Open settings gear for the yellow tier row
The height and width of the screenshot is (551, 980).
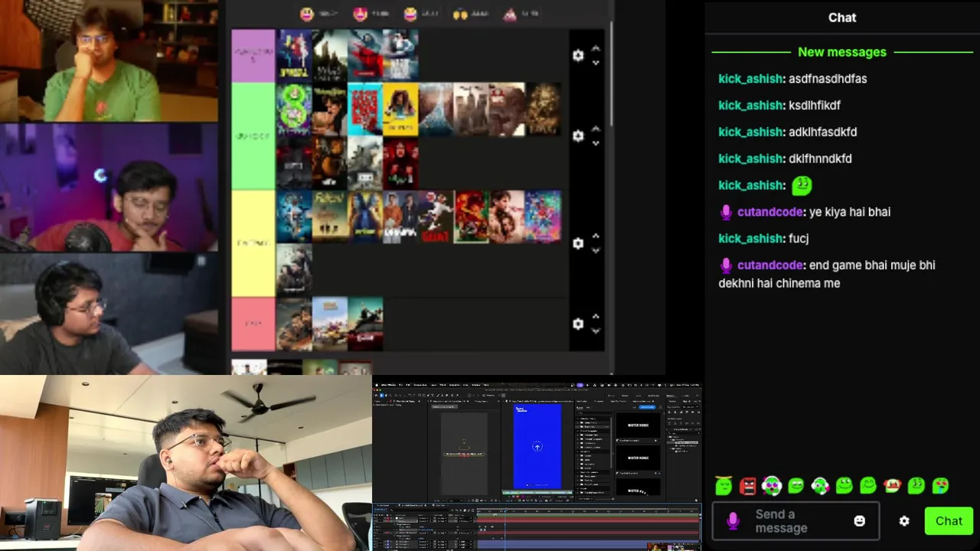pos(578,243)
